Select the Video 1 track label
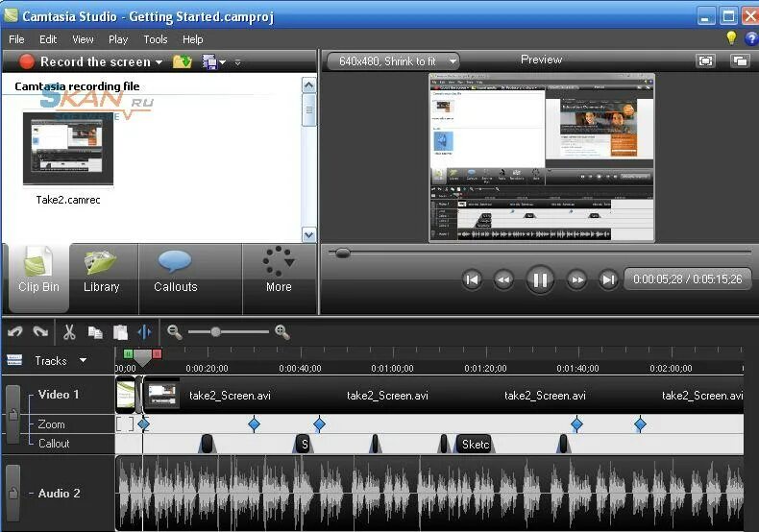The width and height of the screenshot is (759, 532). pos(58,395)
